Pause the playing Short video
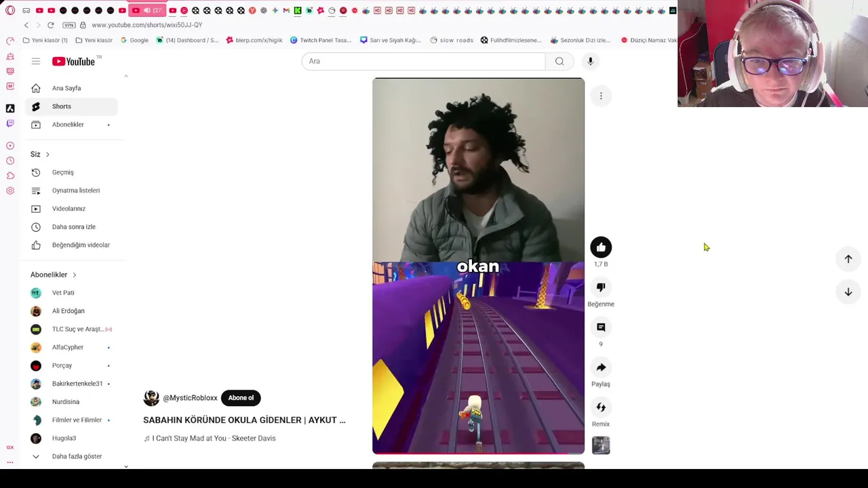Viewport: 868px width, 488px height. tap(478, 266)
